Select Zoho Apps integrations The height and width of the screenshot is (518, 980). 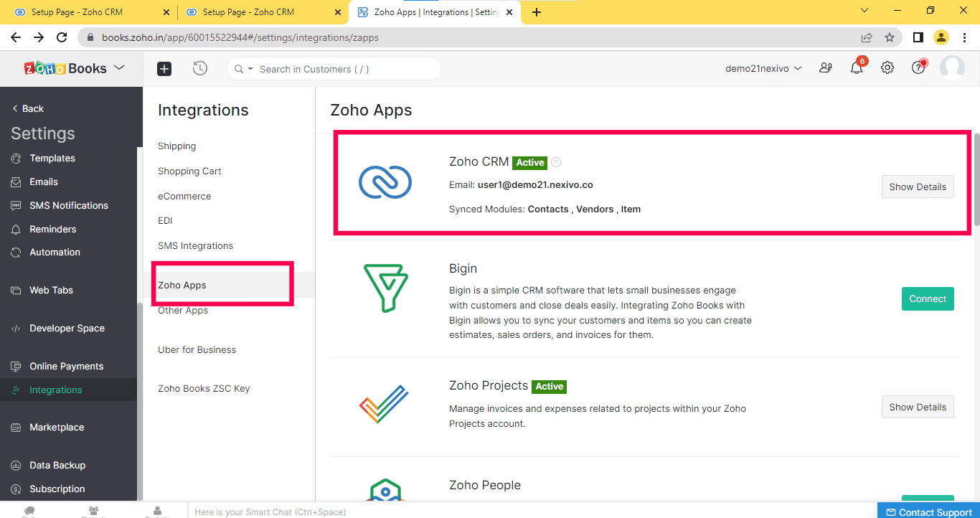point(229,285)
